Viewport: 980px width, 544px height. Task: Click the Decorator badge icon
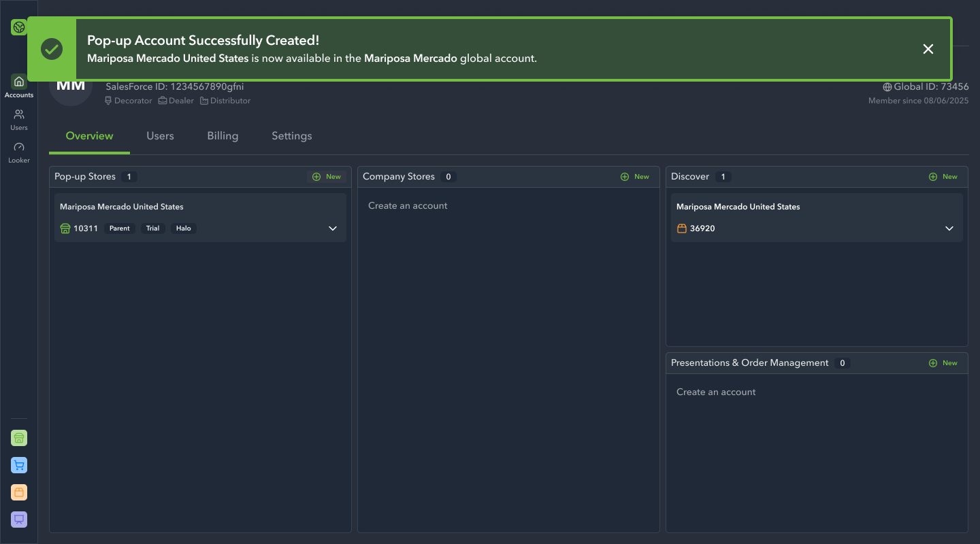tap(108, 101)
